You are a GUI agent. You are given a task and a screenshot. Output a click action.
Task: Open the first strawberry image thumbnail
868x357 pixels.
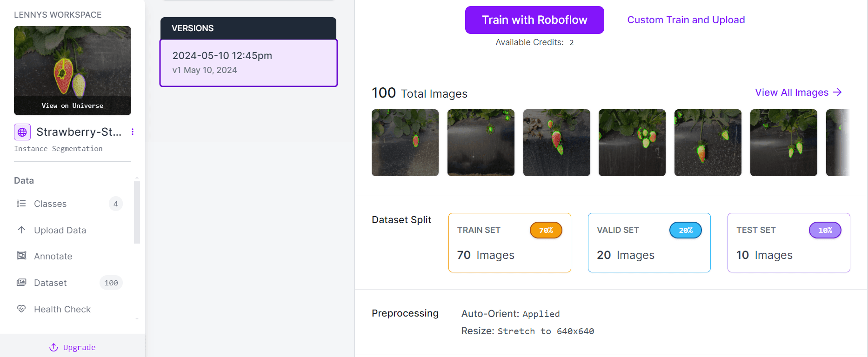click(x=405, y=143)
